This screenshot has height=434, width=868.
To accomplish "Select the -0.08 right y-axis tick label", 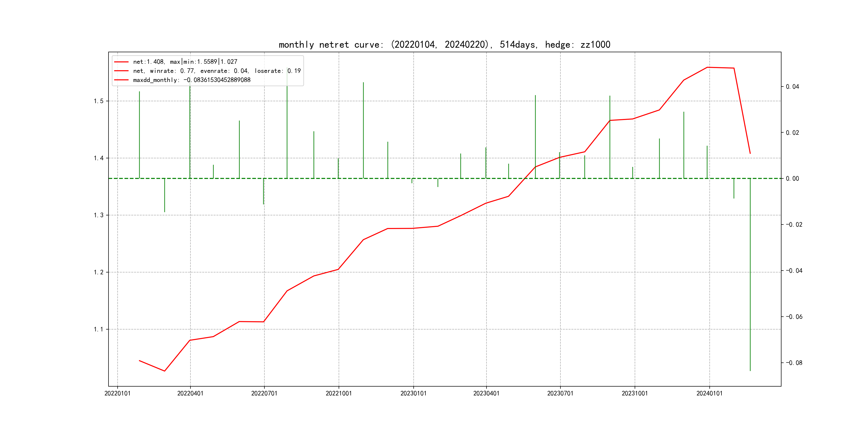I will click(x=794, y=362).
